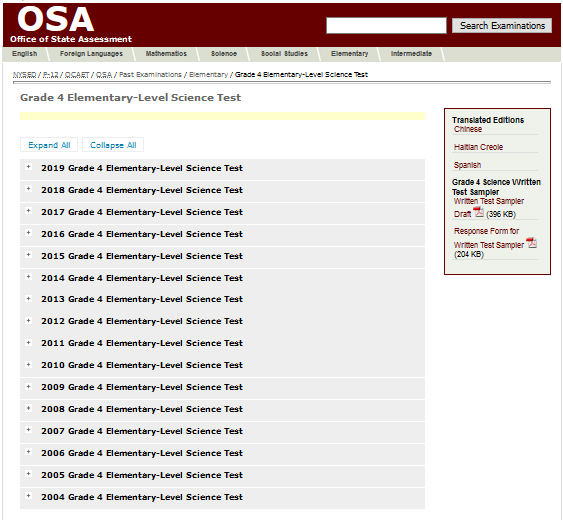The image size is (563, 520).
Task: Expand the 2009 Grade 4 Science Test plus icon
Action: [x=28, y=386]
